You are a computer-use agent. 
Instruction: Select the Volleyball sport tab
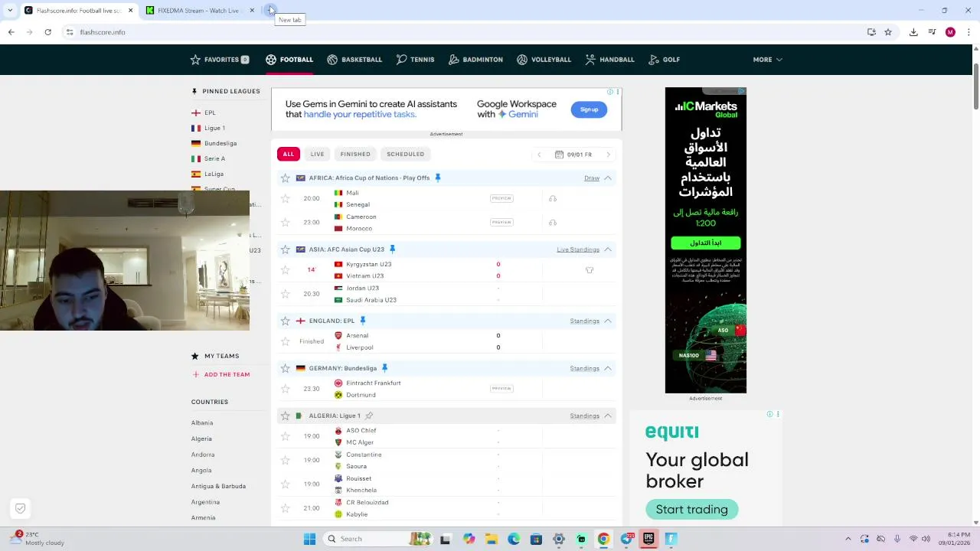pos(544,60)
